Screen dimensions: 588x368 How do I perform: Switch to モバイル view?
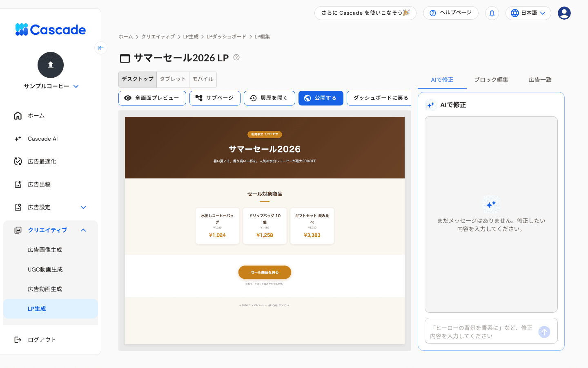tap(203, 79)
